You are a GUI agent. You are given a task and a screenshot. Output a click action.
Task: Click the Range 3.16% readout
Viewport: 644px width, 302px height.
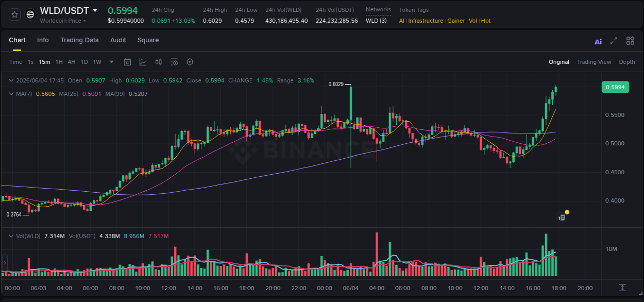pos(295,80)
